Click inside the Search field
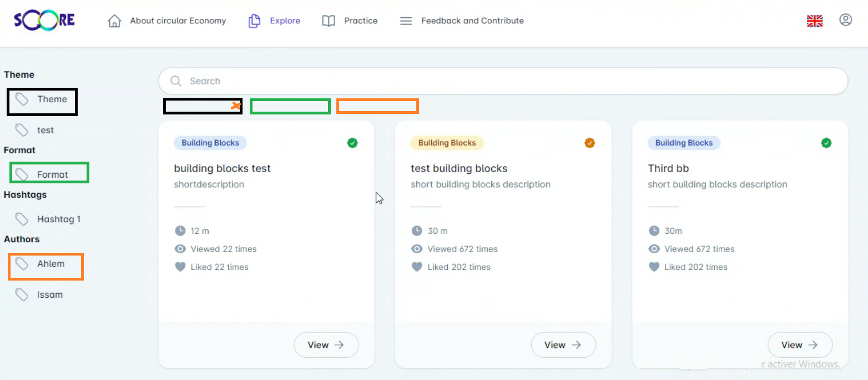 point(499,81)
